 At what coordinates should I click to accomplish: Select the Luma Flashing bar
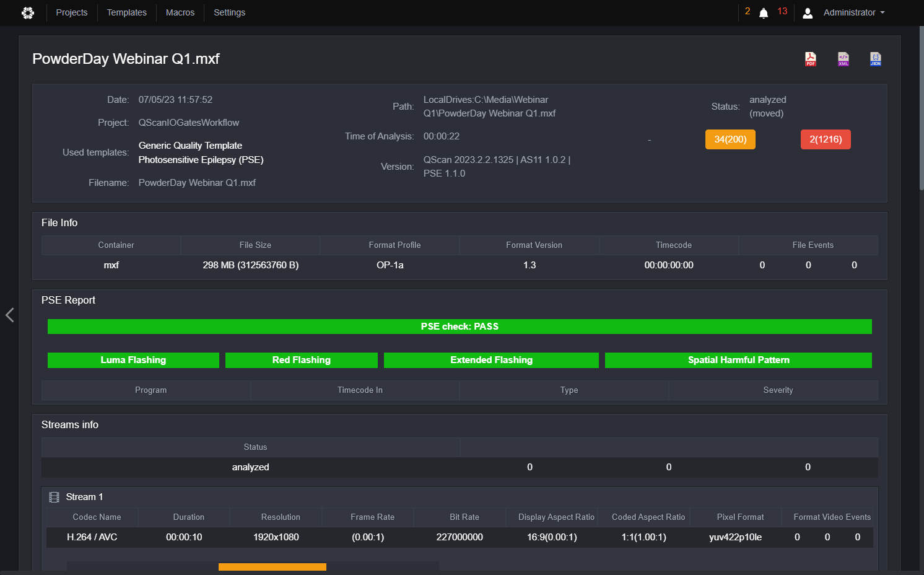pyautogui.click(x=133, y=360)
